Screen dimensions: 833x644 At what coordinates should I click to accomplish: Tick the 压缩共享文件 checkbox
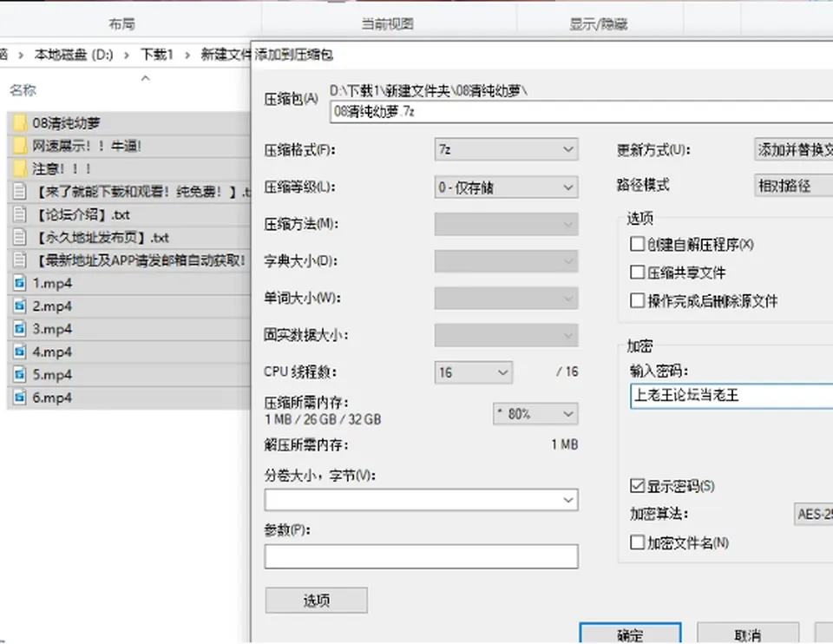click(637, 272)
